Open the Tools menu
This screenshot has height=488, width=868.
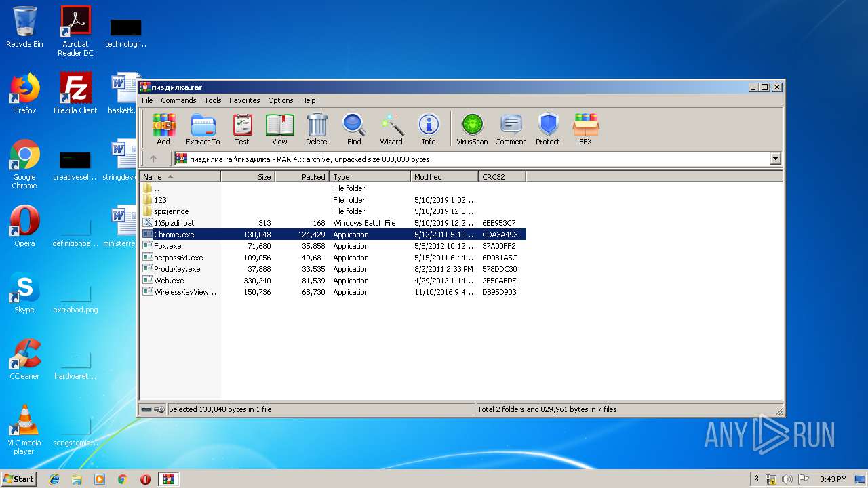[213, 100]
